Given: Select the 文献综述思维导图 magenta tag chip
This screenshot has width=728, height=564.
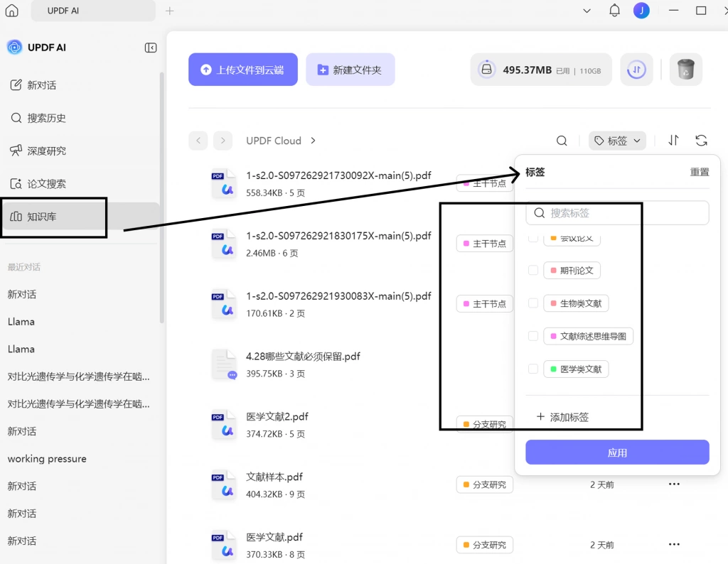Looking at the screenshot, I should [588, 336].
